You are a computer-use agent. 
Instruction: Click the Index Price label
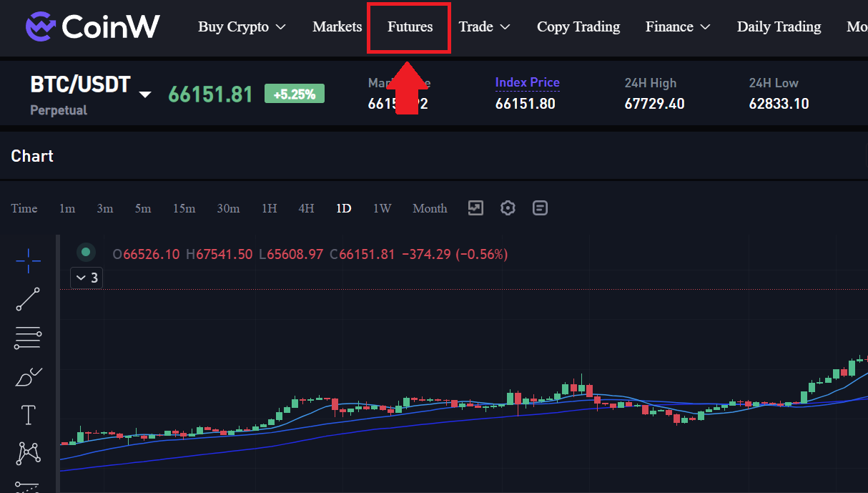point(528,82)
